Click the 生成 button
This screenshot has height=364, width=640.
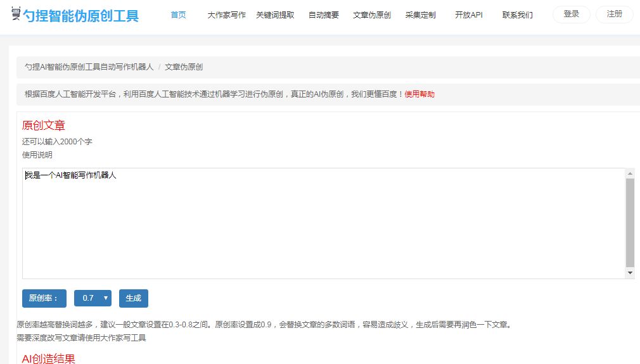tap(134, 298)
